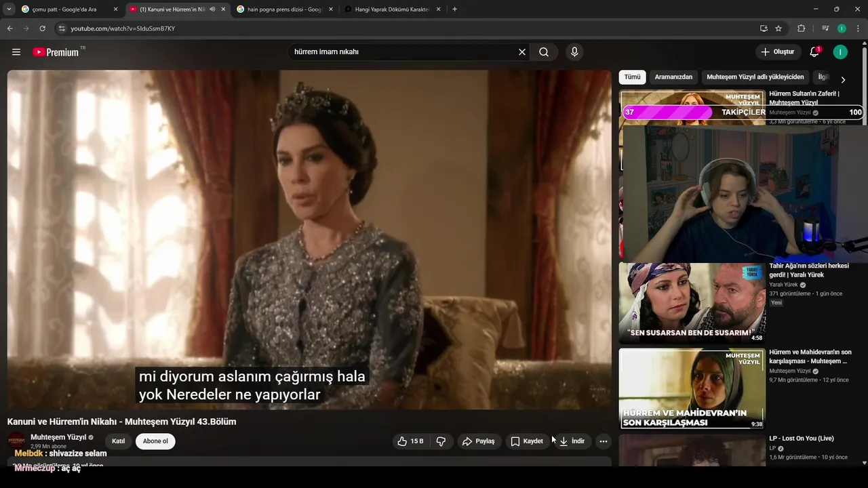Screen dimensions: 868x488
Task: Open more actions three-dot menu
Action: 604,441
